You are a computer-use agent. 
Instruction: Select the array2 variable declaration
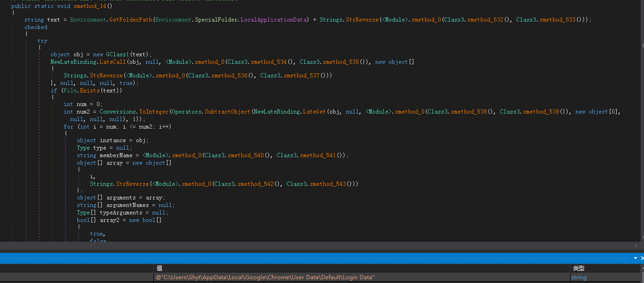click(109, 220)
